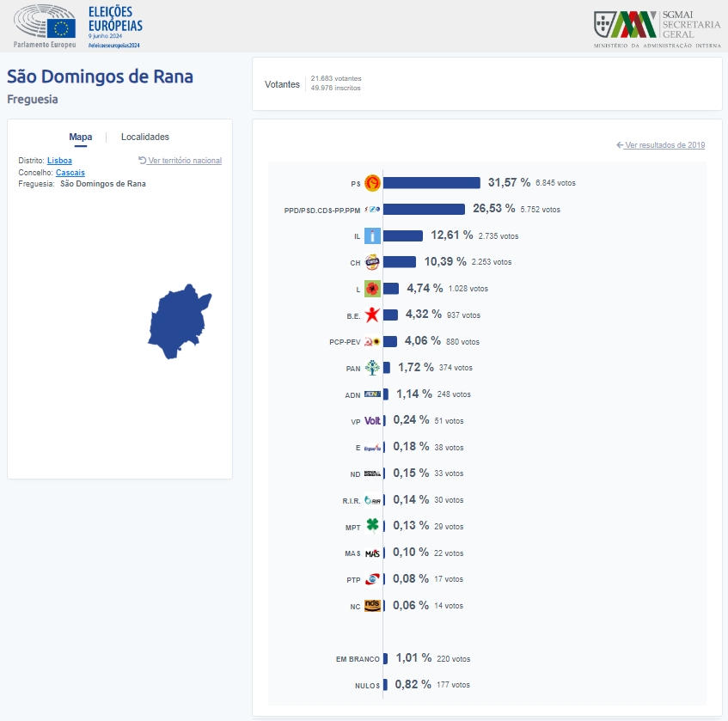Click the São Domingos de Rana map shape

179,321
